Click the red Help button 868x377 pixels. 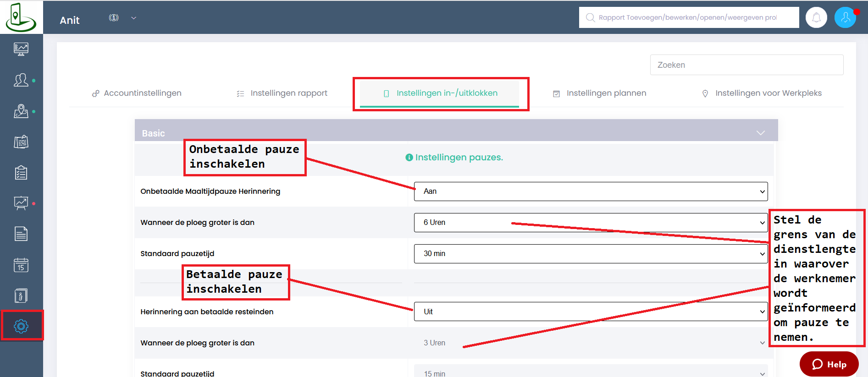pyautogui.click(x=829, y=364)
